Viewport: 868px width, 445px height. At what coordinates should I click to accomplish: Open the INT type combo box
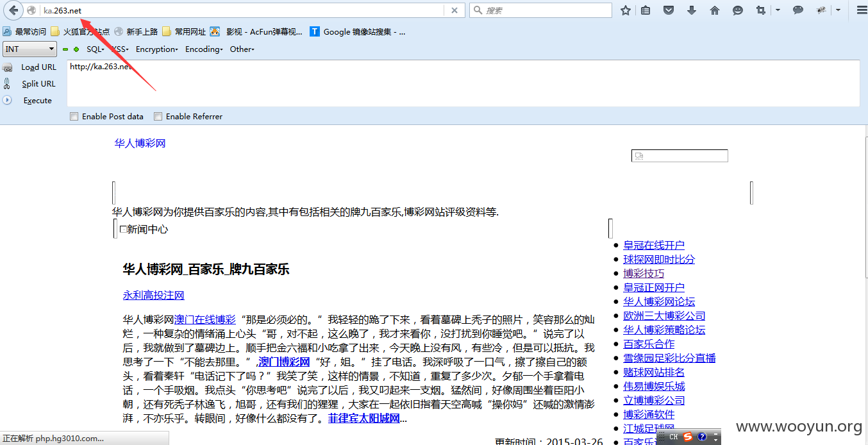tap(30, 49)
